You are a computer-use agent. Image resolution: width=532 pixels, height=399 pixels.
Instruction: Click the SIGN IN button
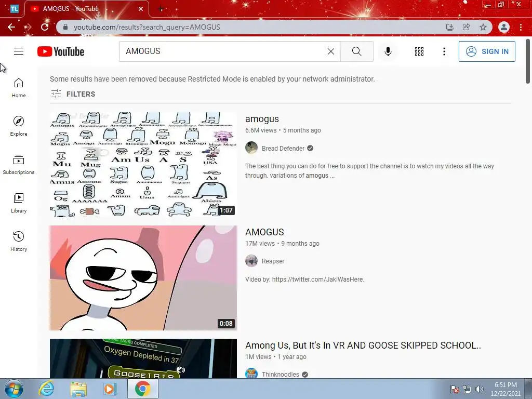click(x=487, y=51)
